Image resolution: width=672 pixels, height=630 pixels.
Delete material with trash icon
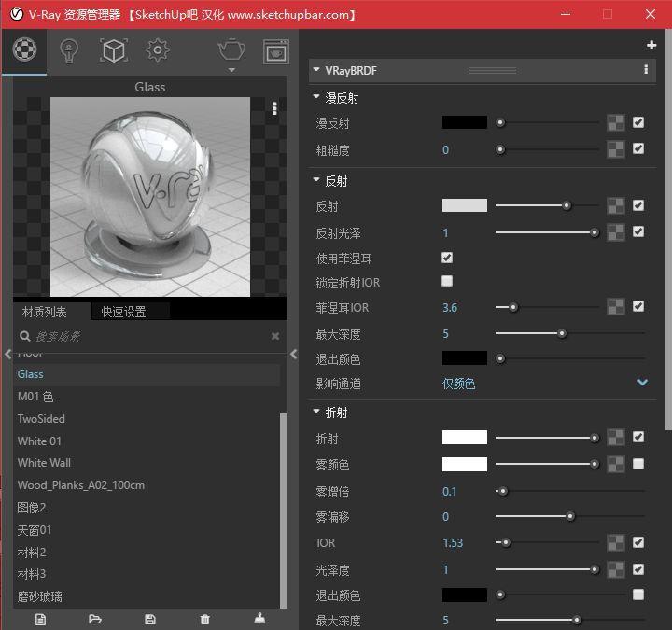click(x=204, y=620)
